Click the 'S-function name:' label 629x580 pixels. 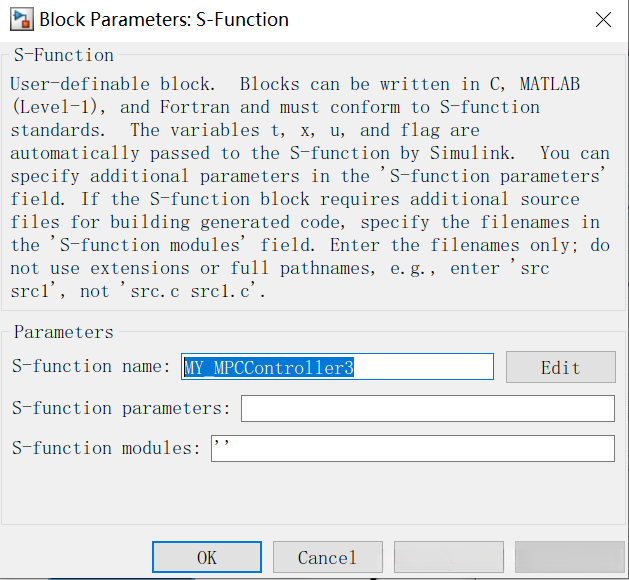pos(91,367)
